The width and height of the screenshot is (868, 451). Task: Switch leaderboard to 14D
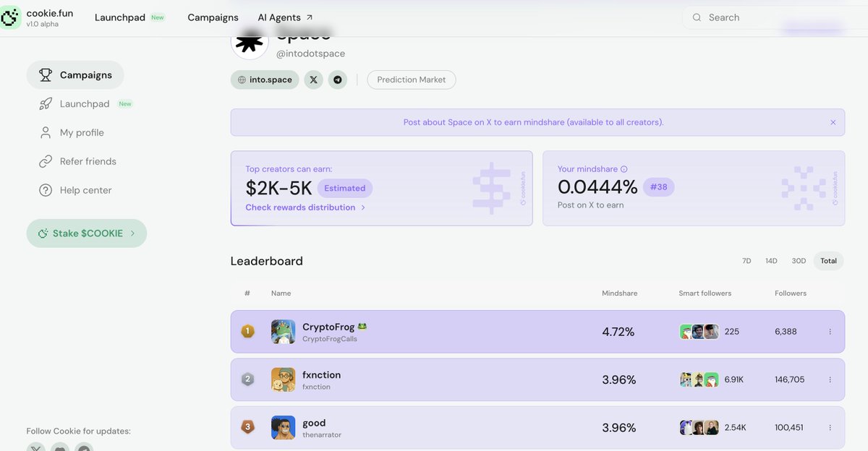pyautogui.click(x=771, y=261)
